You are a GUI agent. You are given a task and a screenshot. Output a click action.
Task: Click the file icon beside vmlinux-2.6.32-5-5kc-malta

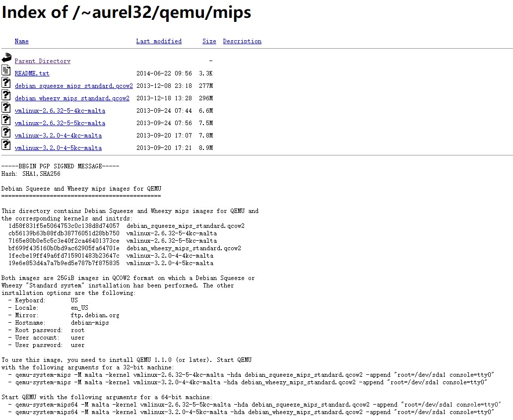6,120
